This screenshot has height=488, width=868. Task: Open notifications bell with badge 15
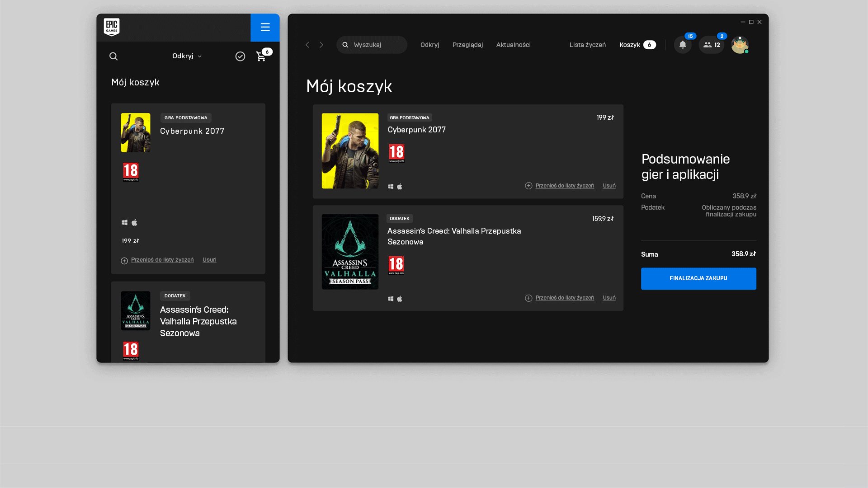tap(683, 45)
